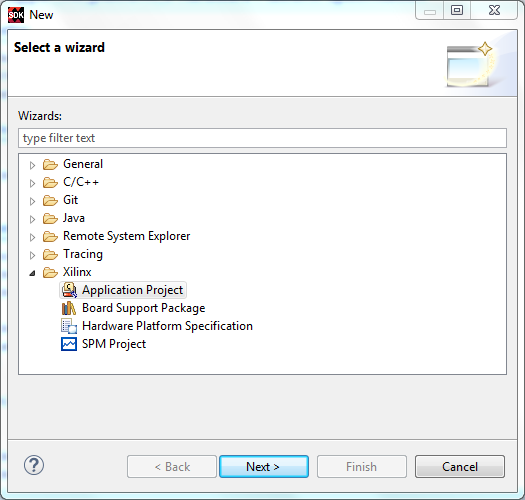The height and width of the screenshot is (500, 525).
Task: Click the Tracing folder icon
Action: click(x=50, y=255)
